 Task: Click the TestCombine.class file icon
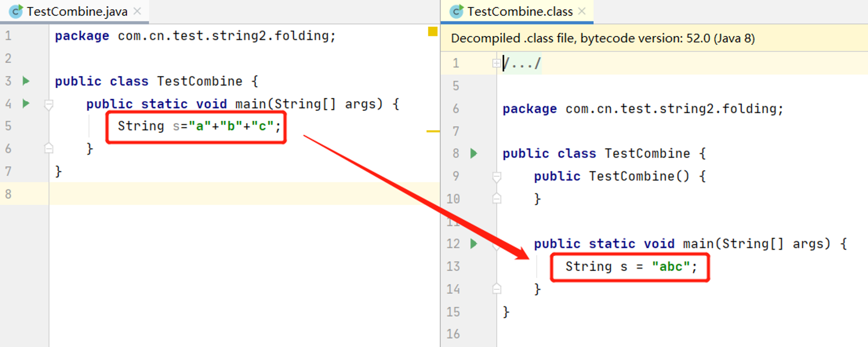click(457, 11)
